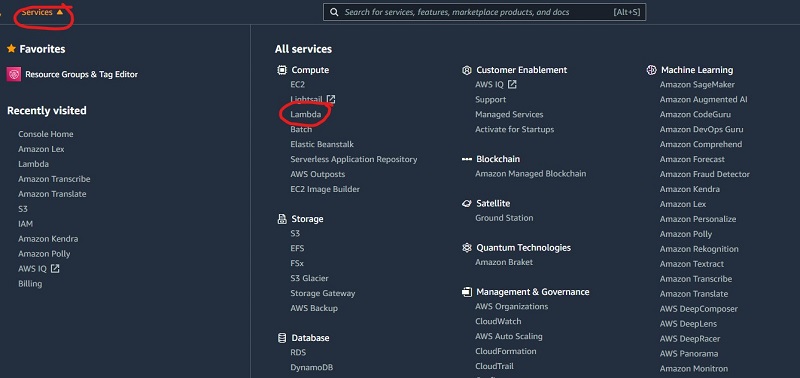Click the Blockchain category icon

tap(466, 159)
